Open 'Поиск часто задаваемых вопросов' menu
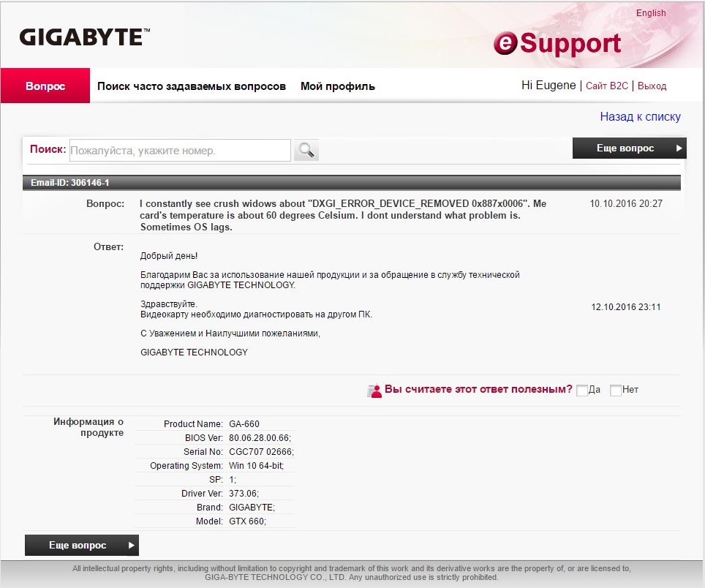Image resolution: width=705 pixels, height=588 pixels. 192,86
